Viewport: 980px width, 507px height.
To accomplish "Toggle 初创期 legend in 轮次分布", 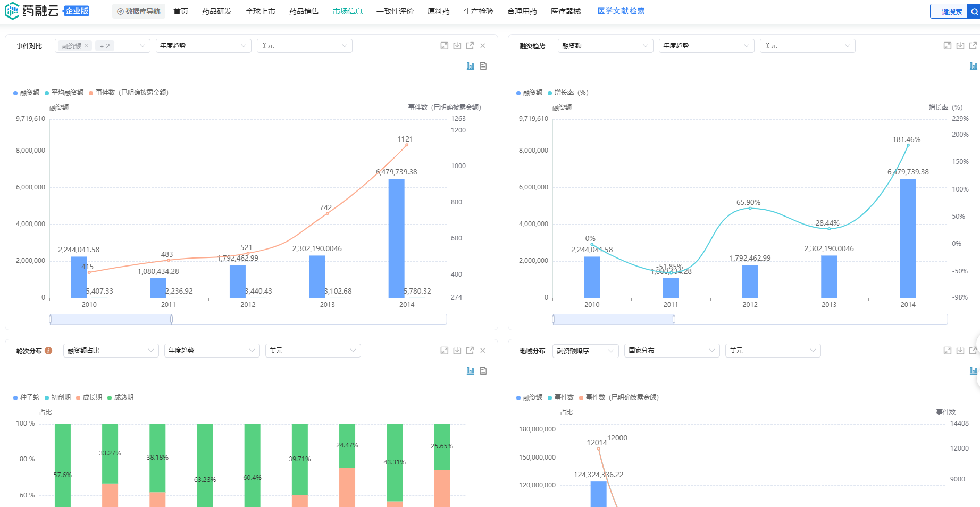I will point(58,397).
